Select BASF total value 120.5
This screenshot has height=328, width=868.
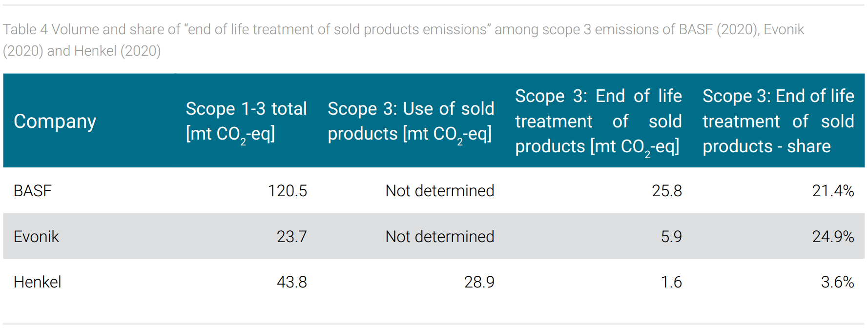point(287,191)
